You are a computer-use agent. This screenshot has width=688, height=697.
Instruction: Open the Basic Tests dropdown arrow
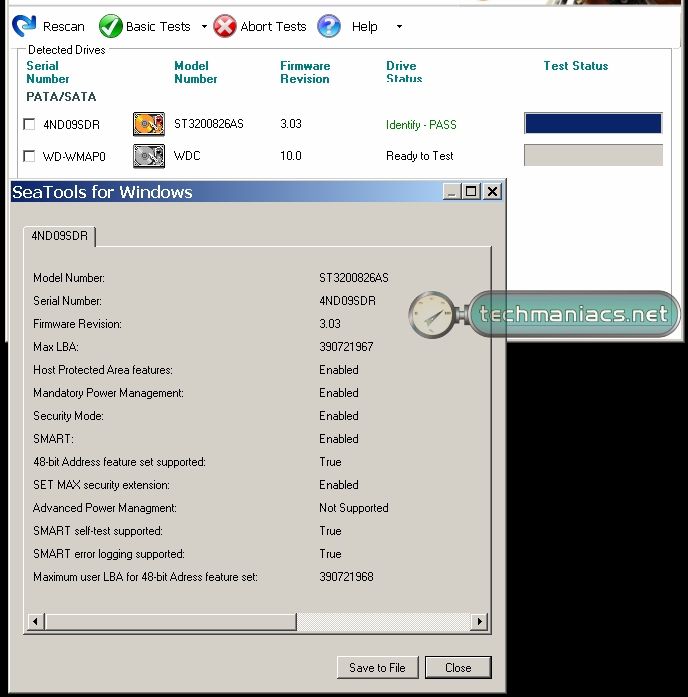pyautogui.click(x=204, y=27)
